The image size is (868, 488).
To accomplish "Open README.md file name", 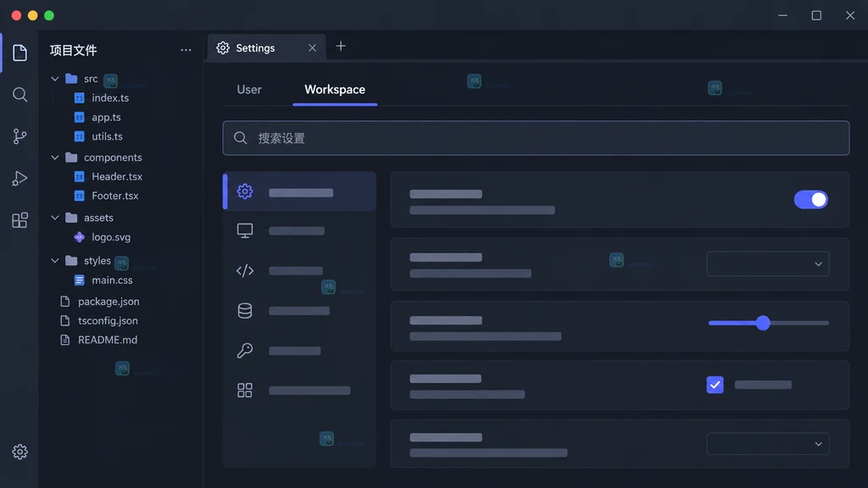I will click(108, 340).
